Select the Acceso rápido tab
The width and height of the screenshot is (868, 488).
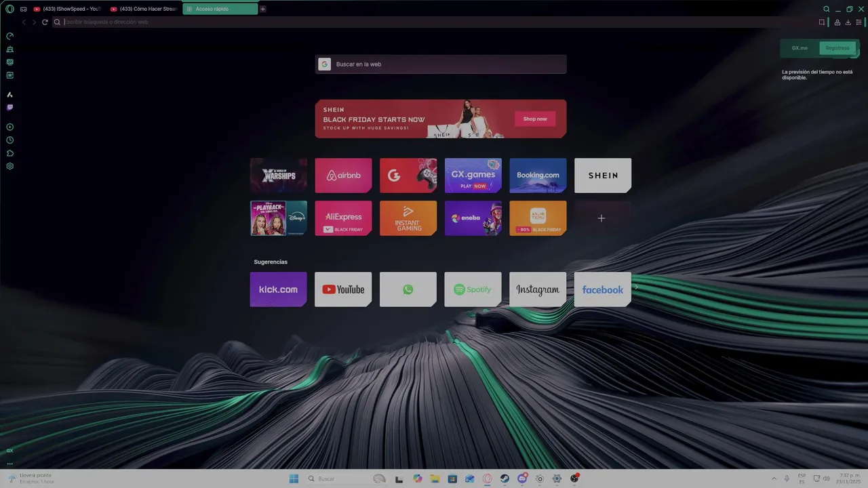coord(220,9)
